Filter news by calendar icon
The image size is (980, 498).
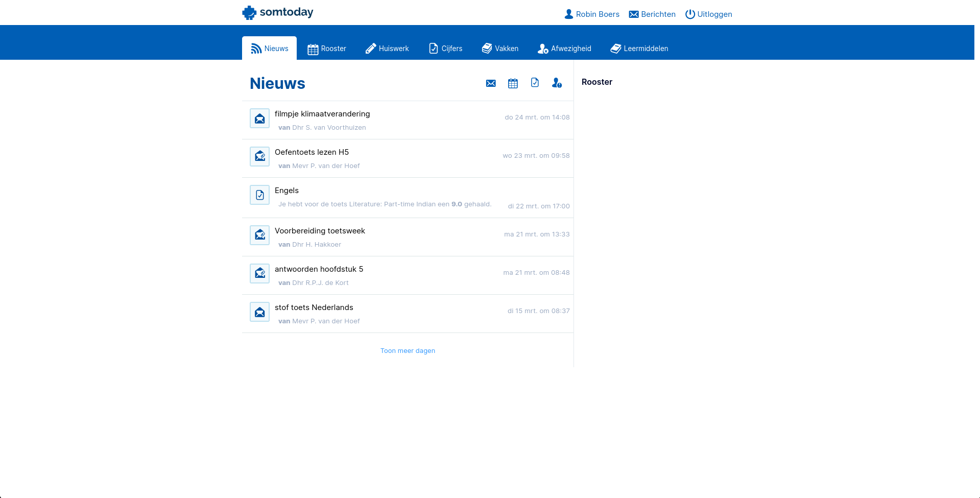513,83
